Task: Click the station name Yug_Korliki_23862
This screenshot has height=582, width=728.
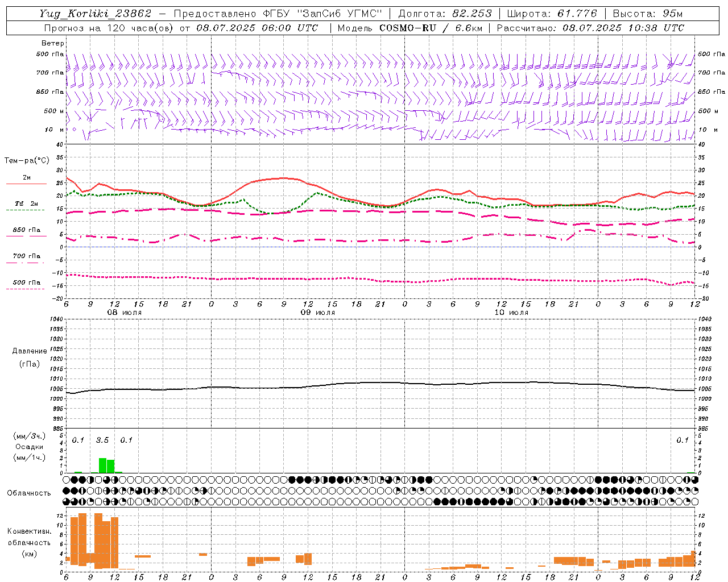Action: click(x=95, y=14)
